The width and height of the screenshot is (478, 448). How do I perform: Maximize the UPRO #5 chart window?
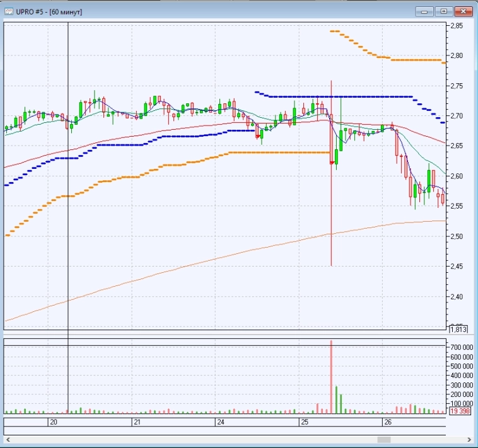(x=444, y=11)
